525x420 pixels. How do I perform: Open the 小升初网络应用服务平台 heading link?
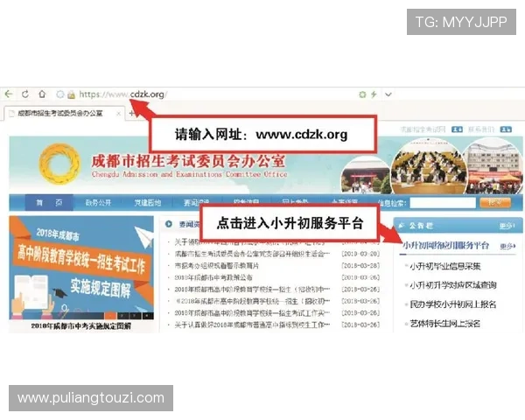click(445, 246)
